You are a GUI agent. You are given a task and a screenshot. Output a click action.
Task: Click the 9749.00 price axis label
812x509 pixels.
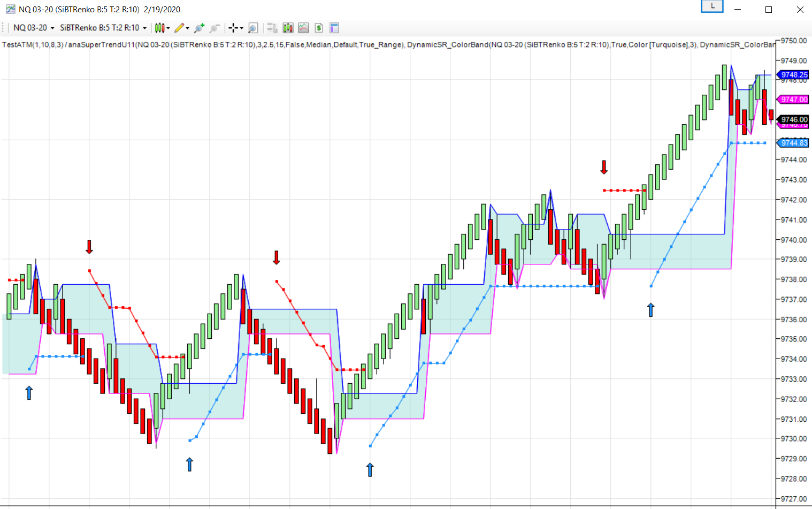pos(794,60)
